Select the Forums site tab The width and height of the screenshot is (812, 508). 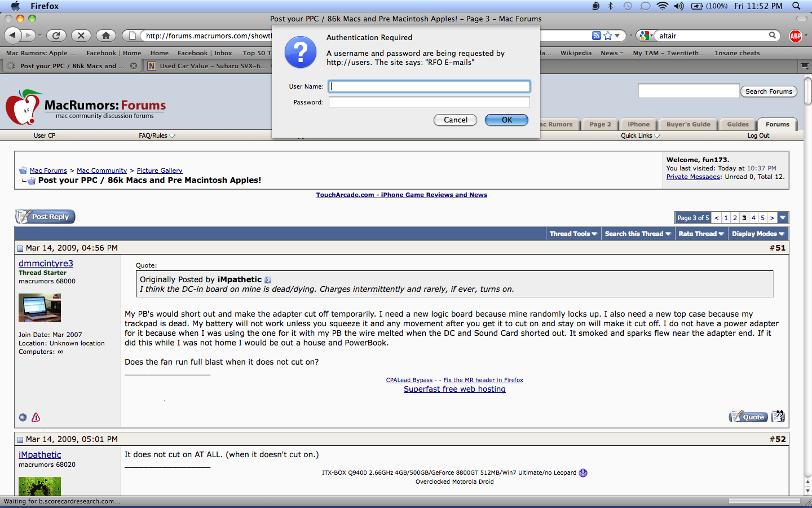[x=777, y=124]
